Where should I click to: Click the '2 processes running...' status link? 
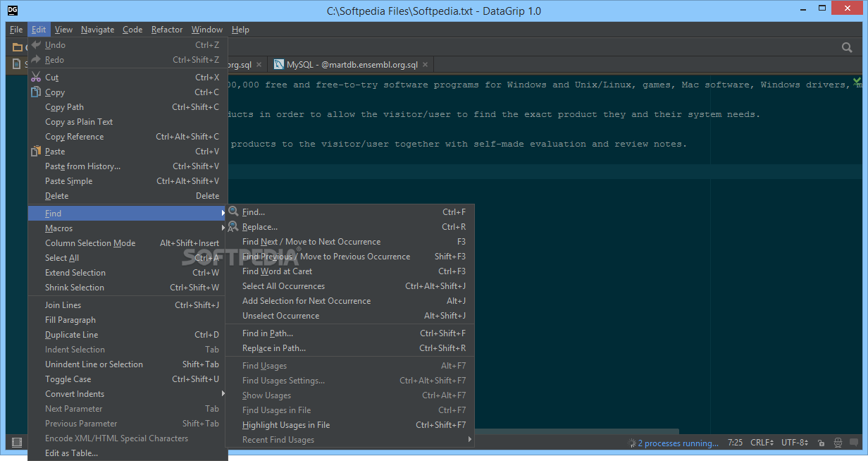pos(678,443)
